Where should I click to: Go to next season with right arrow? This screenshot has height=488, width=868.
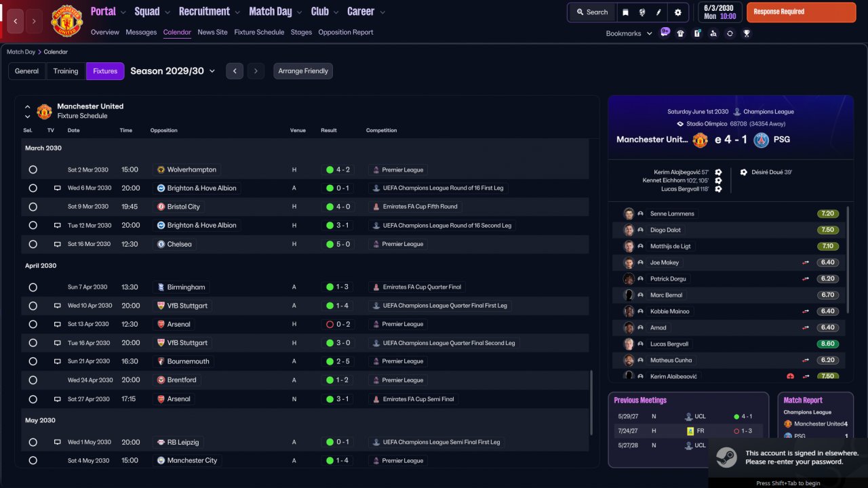(256, 71)
